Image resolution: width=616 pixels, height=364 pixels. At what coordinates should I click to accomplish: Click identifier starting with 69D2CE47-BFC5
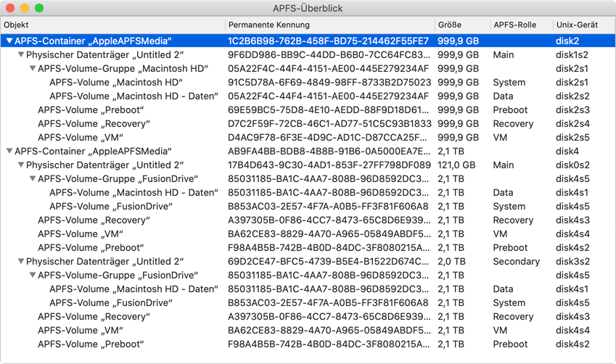coord(328,262)
